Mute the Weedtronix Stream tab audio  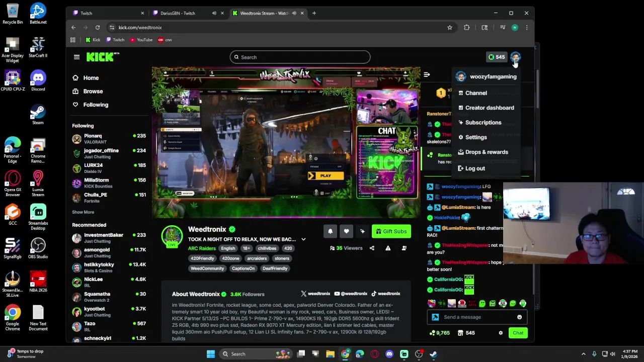click(294, 13)
